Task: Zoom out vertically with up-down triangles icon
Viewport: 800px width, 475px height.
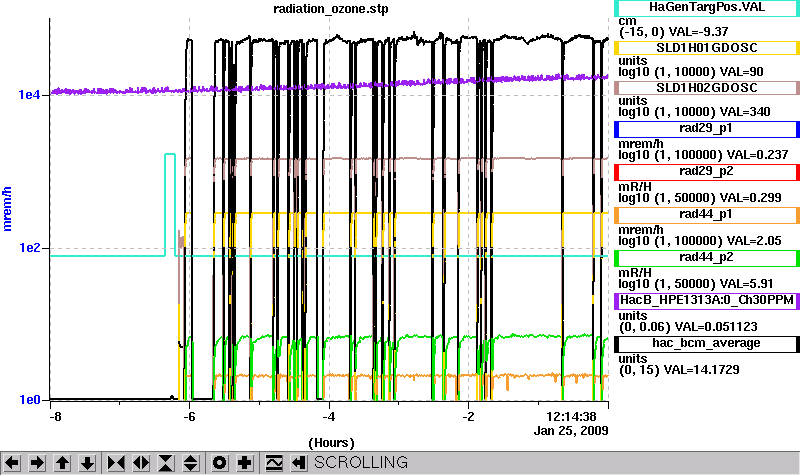Action: point(191,463)
